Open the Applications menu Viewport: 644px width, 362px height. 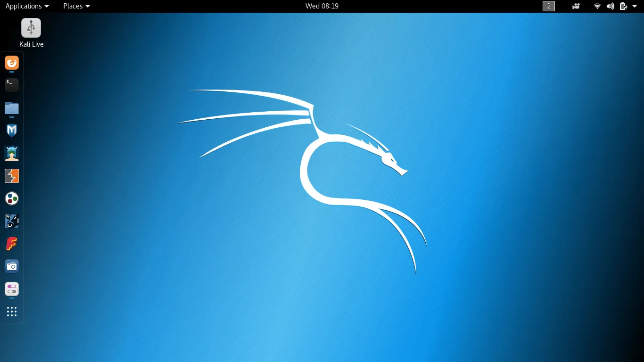coord(27,6)
